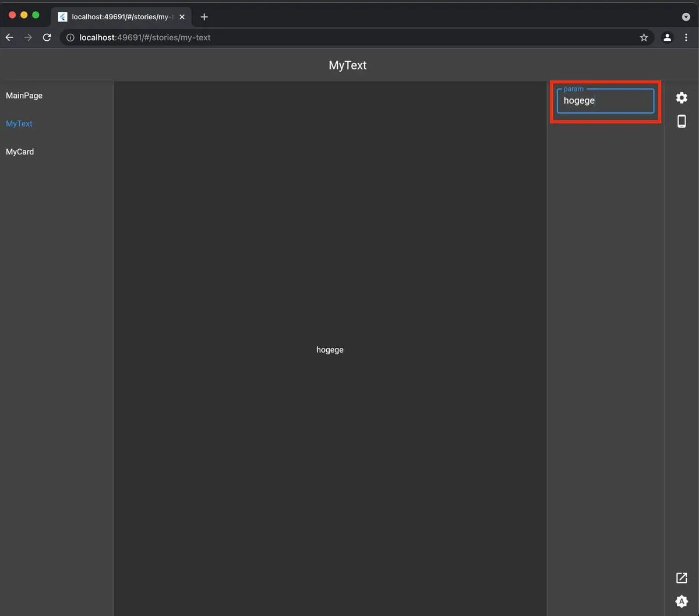699x616 pixels.
Task: View site information icon in address bar
Action: pos(70,37)
